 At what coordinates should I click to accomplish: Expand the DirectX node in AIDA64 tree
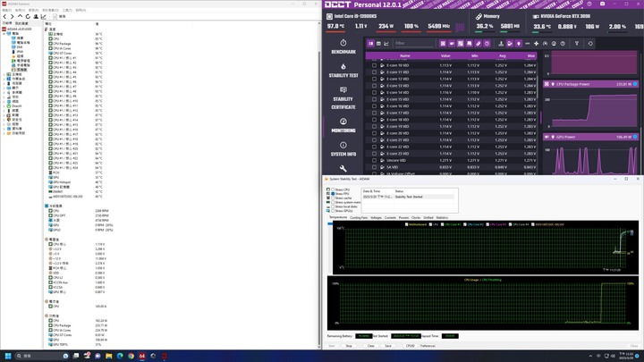click(x=4, y=105)
